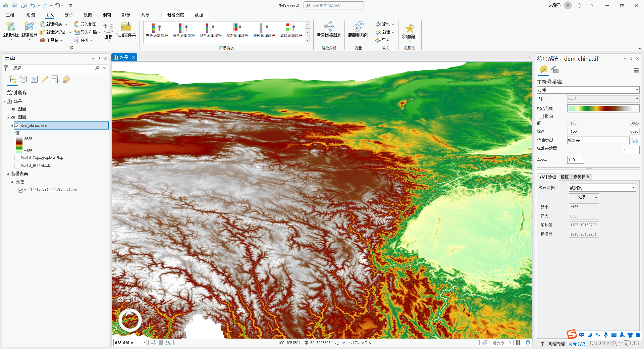Open notifications bell icon
Screen dimensions: 644x349
(x=579, y=5)
